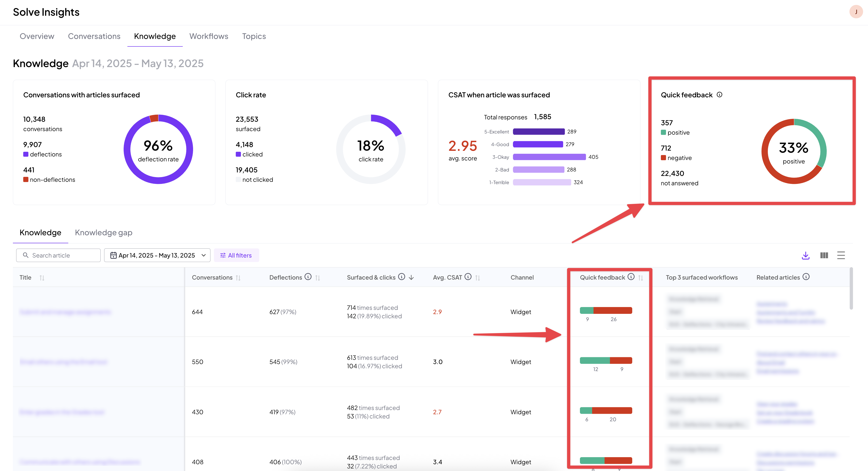Switch to the Conversations tab
Image resolution: width=868 pixels, height=471 pixels.
(94, 36)
